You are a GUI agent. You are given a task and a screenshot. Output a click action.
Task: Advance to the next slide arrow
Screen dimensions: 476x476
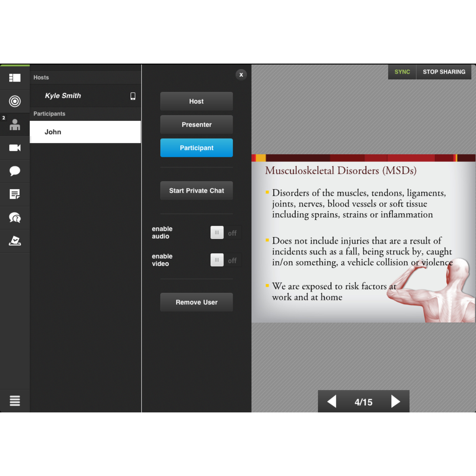coord(395,402)
